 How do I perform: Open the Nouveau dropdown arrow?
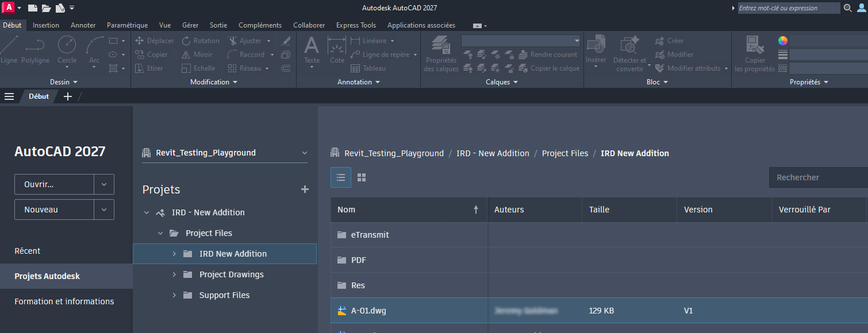pos(104,210)
